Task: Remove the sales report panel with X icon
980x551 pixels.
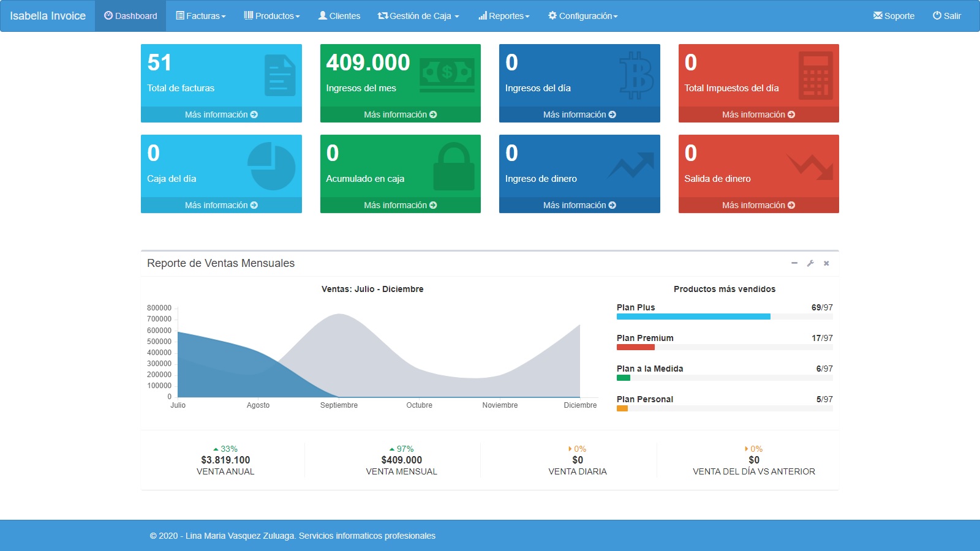Action: point(826,263)
